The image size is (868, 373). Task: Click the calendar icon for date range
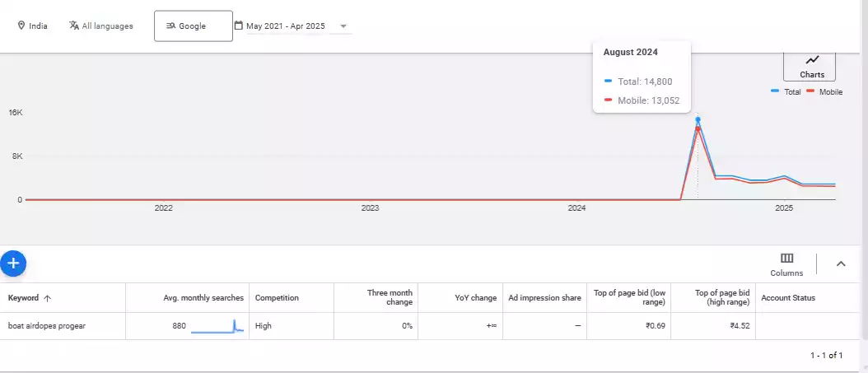[239, 26]
